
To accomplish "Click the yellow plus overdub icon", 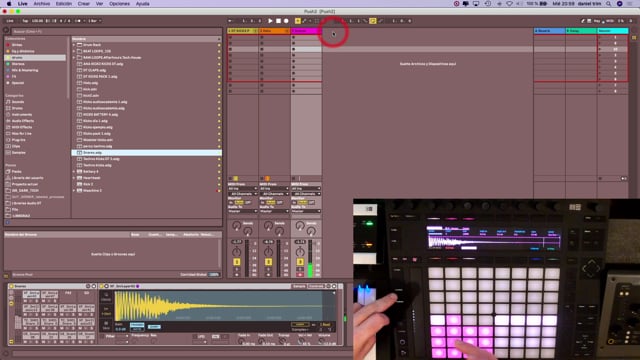I will coord(298,21).
